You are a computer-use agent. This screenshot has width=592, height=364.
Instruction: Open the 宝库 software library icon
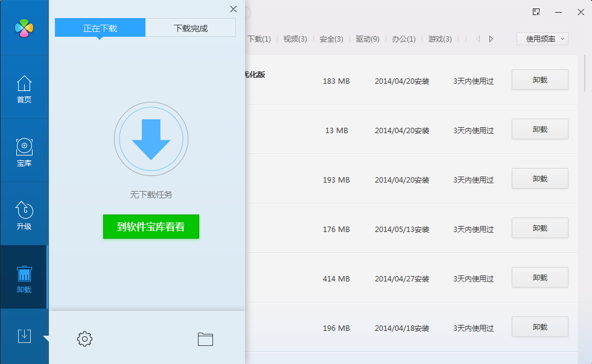[x=24, y=151]
